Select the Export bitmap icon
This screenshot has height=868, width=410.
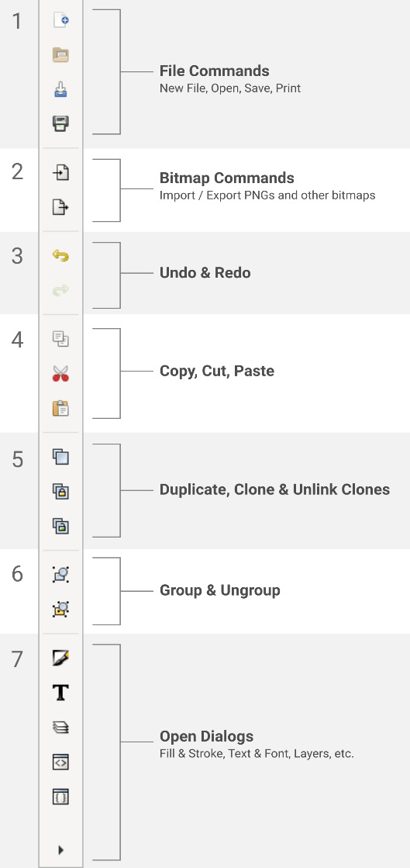(61, 207)
